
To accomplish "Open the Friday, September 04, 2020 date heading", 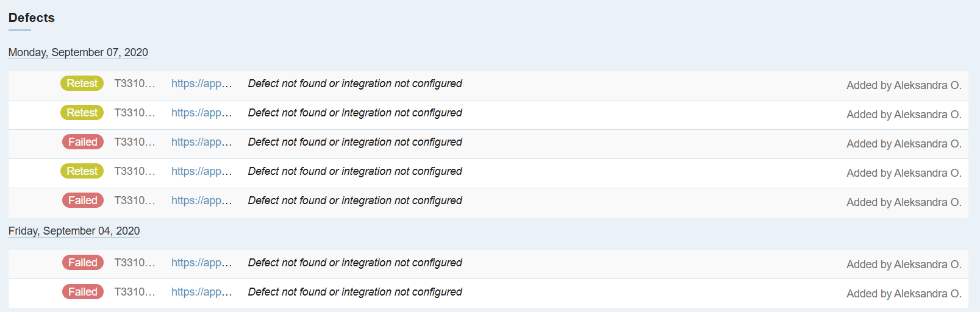I will [74, 231].
